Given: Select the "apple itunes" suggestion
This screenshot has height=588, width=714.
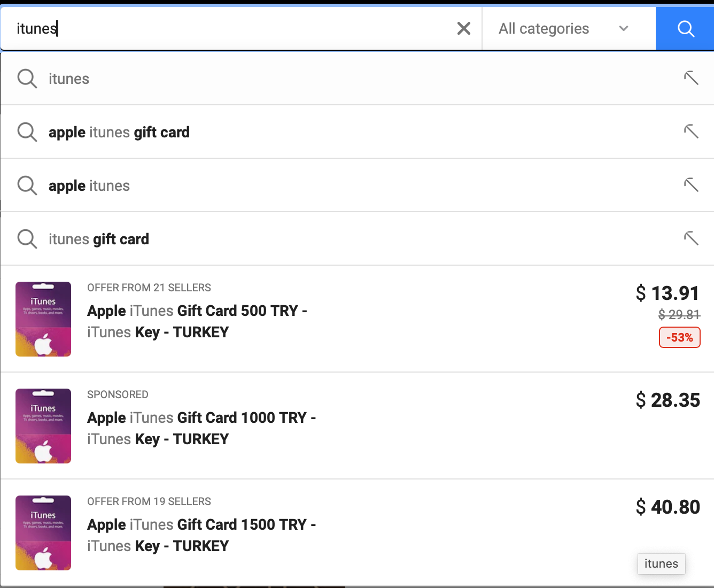Looking at the screenshot, I should [357, 185].
